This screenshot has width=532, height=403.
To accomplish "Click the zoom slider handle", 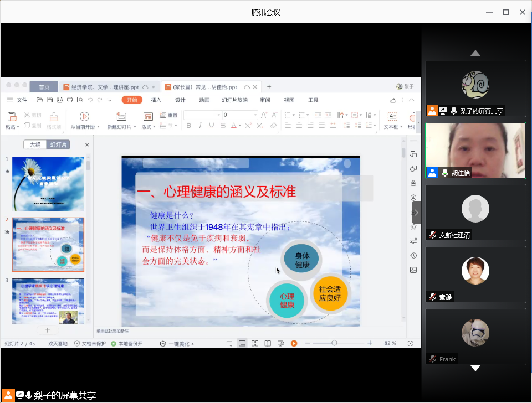I will 334,343.
